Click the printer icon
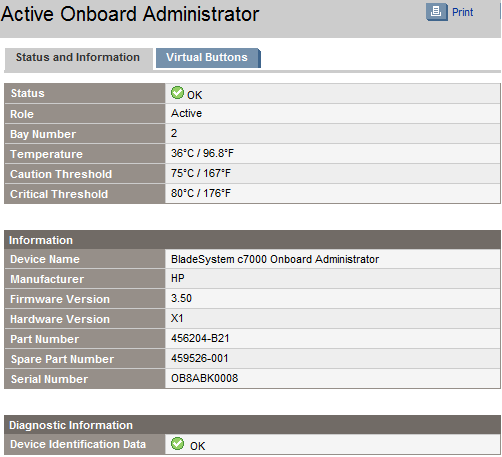This screenshot has height=457, width=502. (436, 12)
